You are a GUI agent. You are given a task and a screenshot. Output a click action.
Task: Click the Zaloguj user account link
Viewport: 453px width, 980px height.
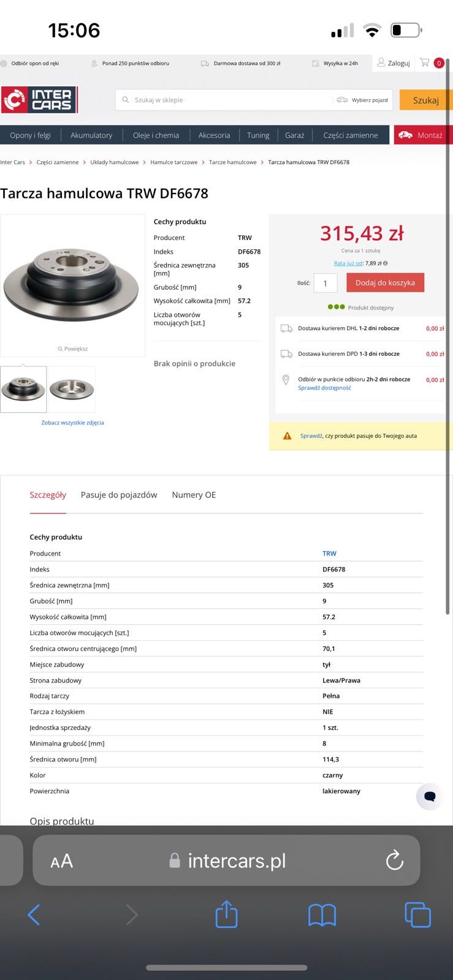pos(394,62)
